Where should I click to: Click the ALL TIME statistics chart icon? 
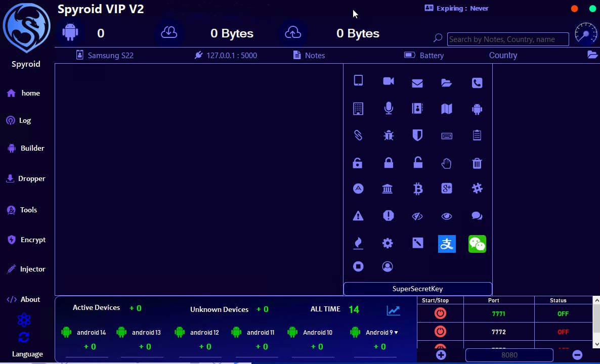393,310
